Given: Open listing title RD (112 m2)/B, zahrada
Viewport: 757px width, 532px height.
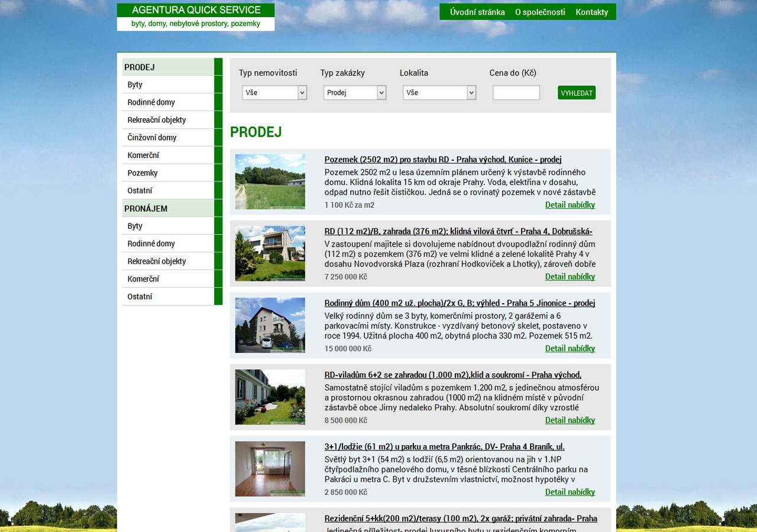Looking at the screenshot, I should [x=458, y=231].
